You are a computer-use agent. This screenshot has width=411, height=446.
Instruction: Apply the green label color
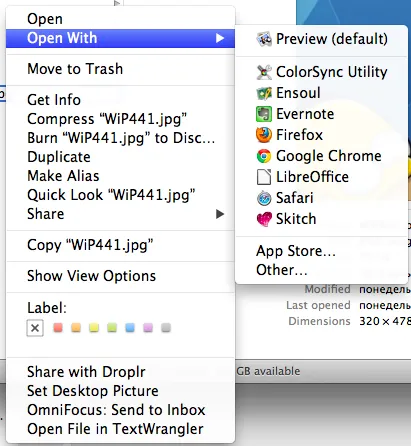112,328
